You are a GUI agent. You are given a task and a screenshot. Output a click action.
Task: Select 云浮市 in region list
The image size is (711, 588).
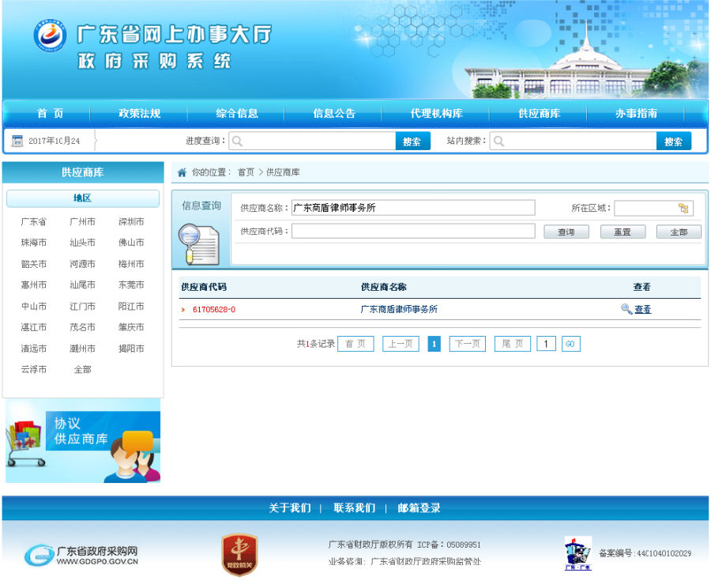tap(33, 369)
